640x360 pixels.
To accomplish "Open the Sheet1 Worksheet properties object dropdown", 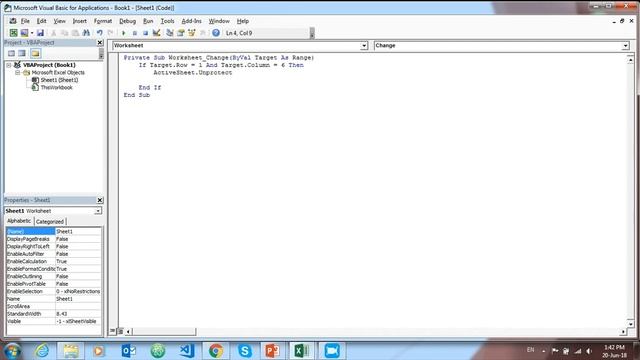I will pyautogui.click(x=98, y=211).
